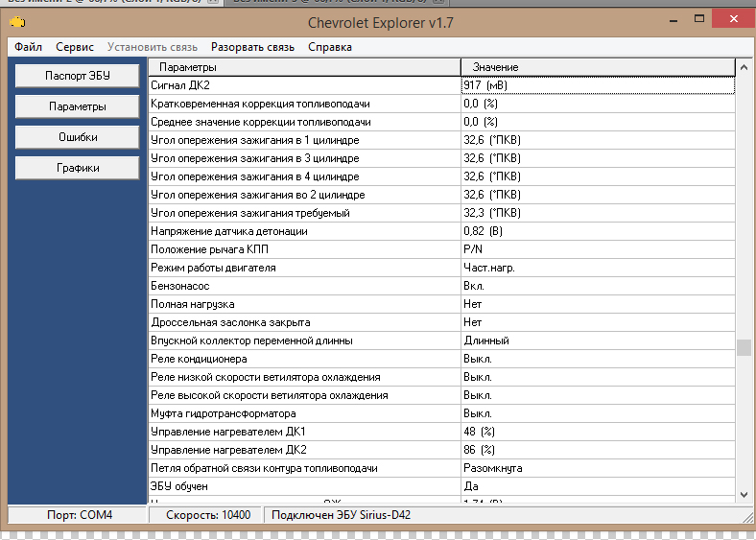The width and height of the screenshot is (756, 540).
Task: Click the Паспорт ЭБУ button
Action: point(78,76)
